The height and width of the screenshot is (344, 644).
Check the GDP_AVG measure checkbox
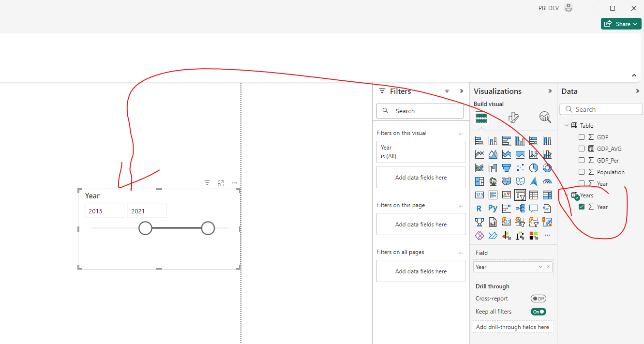click(582, 149)
